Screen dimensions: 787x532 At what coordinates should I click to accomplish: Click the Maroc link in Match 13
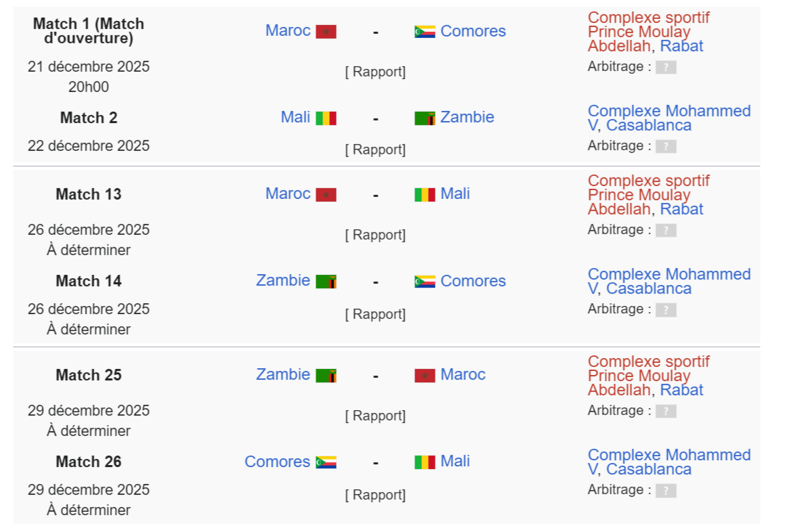tap(288, 194)
